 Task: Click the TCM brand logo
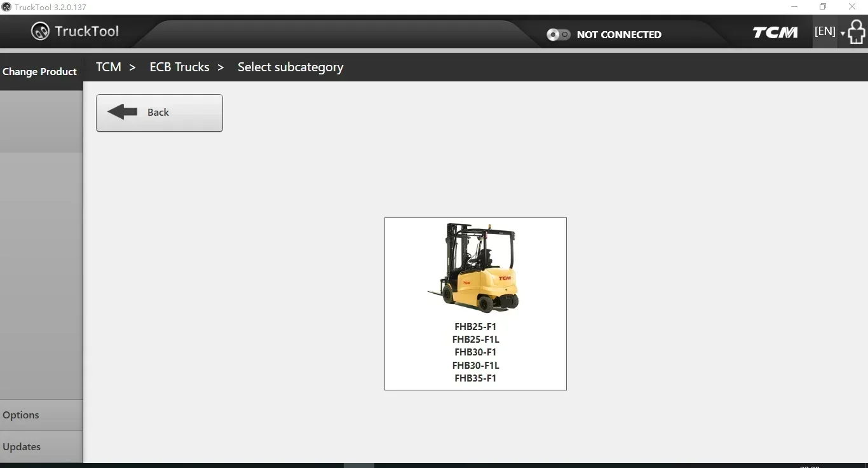(x=775, y=32)
